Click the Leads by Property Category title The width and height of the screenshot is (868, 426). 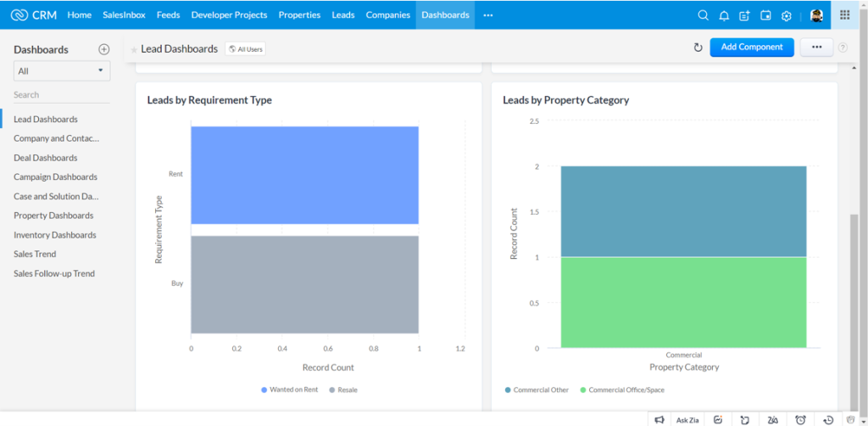tap(565, 100)
